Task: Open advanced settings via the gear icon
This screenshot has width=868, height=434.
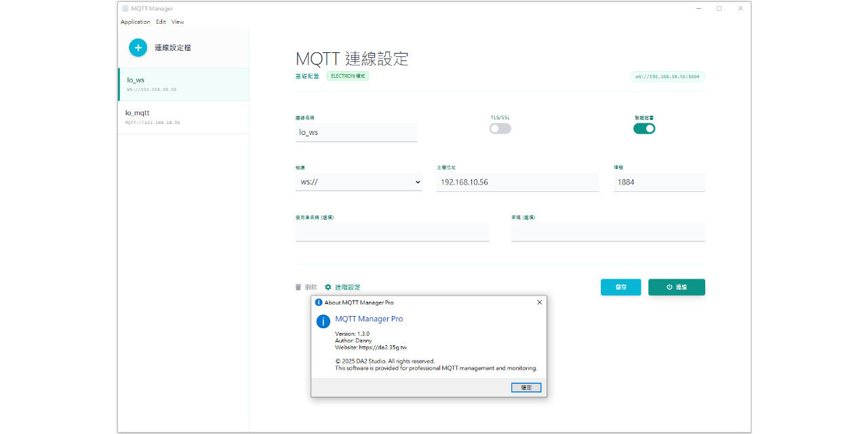Action: click(328, 288)
